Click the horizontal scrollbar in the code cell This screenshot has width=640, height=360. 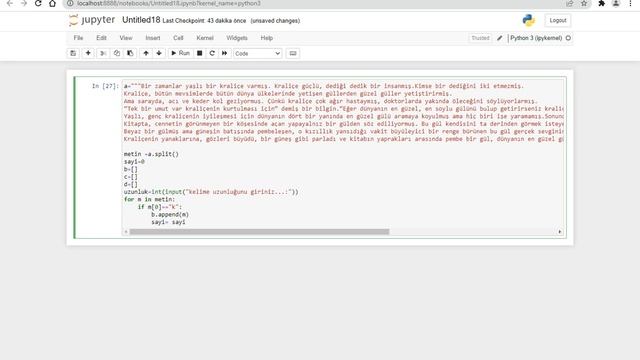tap(259, 232)
